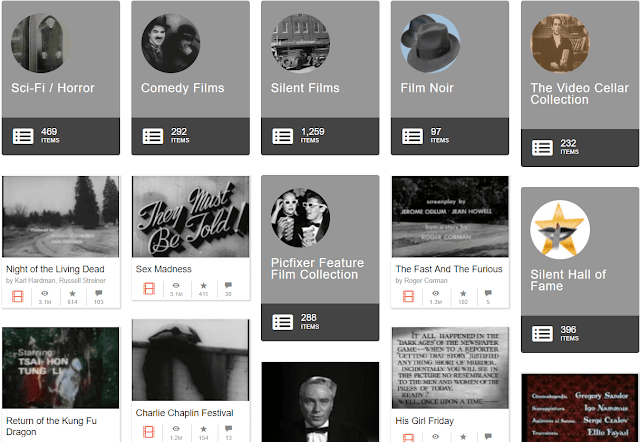Click list icon beside 469 items
640x442 pixels.
pyautogui.click(x=23, y=136)
